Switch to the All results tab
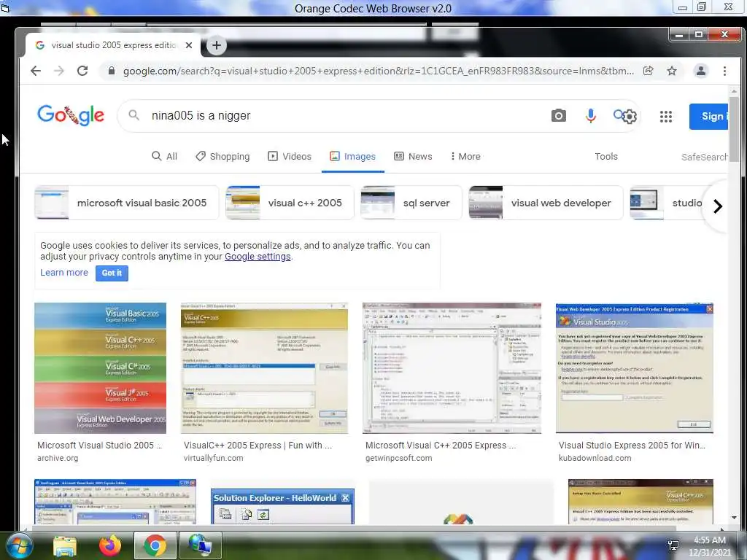The height and width of the screenshot is (560, 747). point(164,156)
